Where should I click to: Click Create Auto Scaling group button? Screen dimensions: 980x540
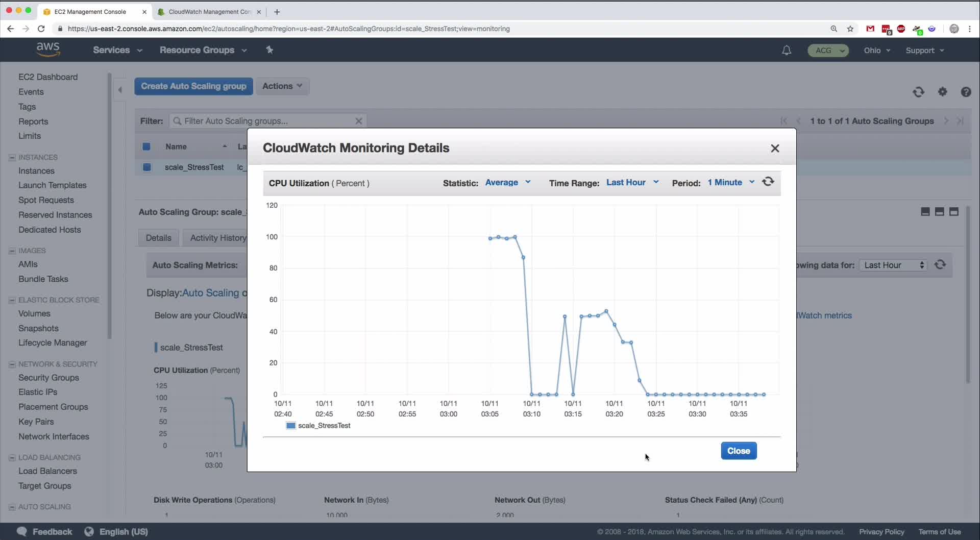193,86
